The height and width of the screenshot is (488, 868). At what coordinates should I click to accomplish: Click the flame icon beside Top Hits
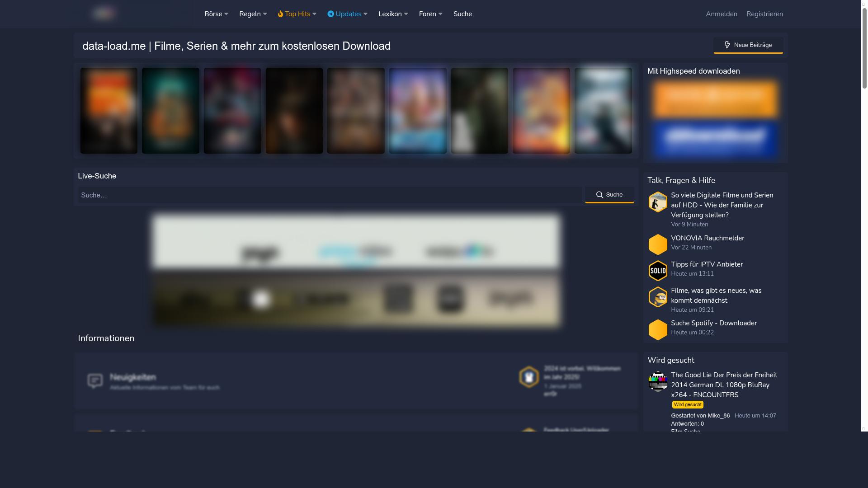[280, 14]
